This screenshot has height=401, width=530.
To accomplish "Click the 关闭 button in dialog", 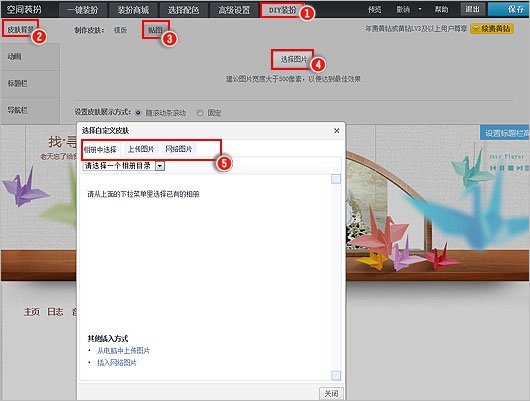I will 331,393.
